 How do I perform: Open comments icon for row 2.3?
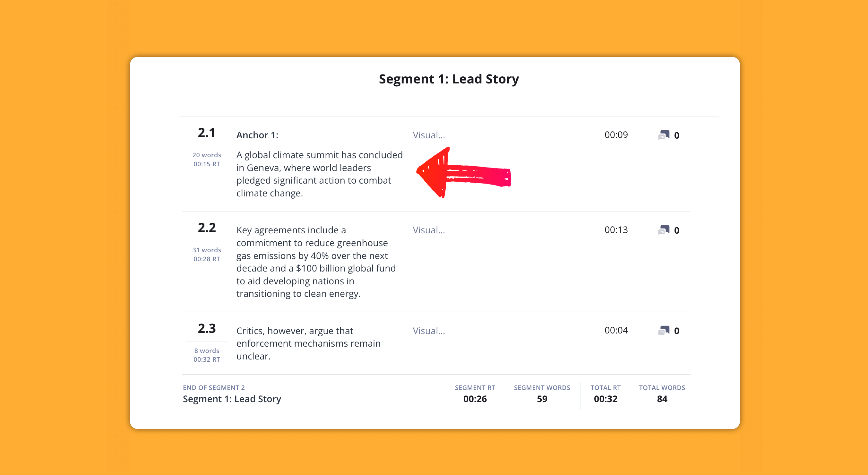point(664,331)
